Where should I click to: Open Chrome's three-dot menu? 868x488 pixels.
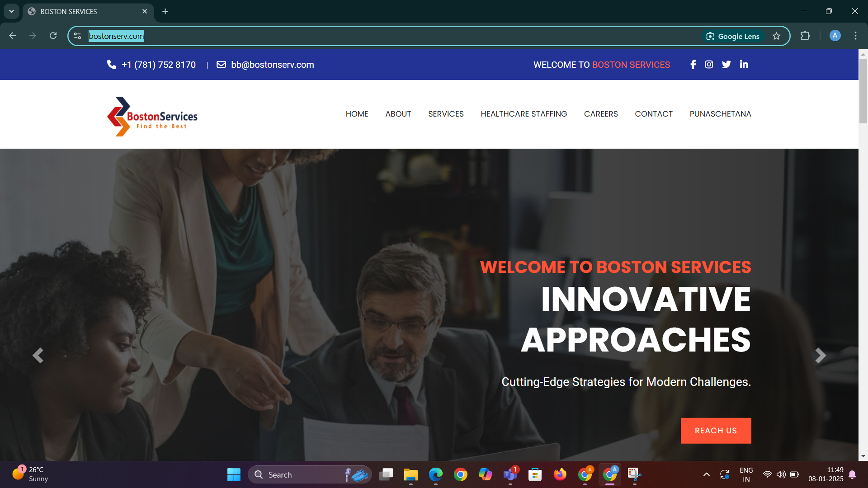pos(855,36)
